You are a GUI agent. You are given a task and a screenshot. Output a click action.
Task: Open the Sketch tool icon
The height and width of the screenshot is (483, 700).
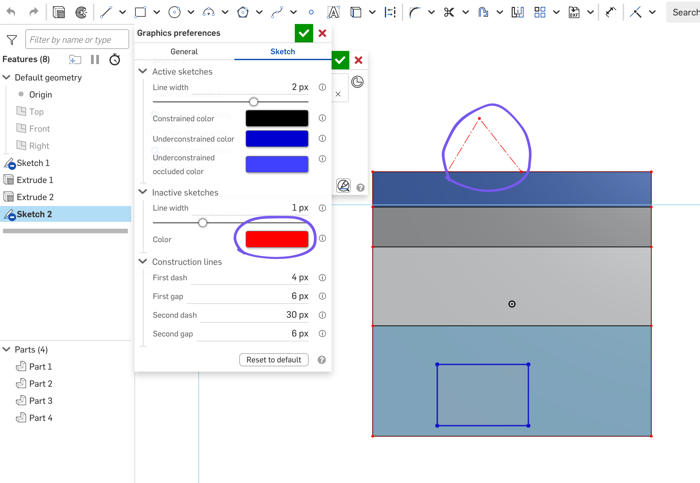(x=59, y=12)
